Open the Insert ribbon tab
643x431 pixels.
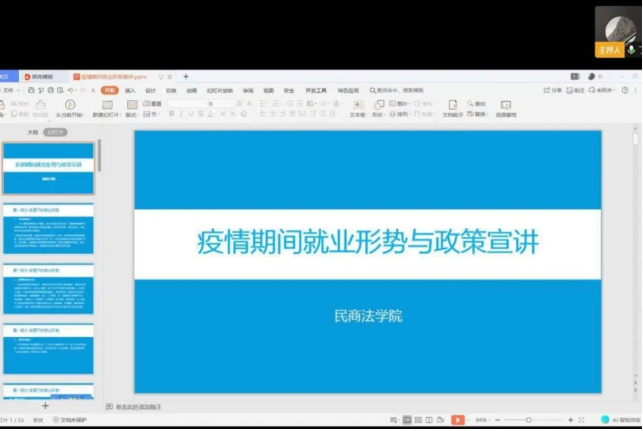130,90
